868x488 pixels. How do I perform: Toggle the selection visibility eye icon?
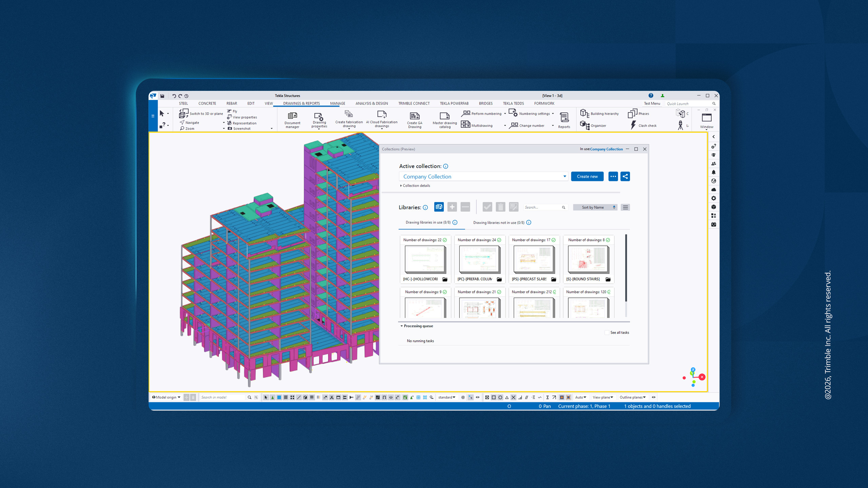478,397
